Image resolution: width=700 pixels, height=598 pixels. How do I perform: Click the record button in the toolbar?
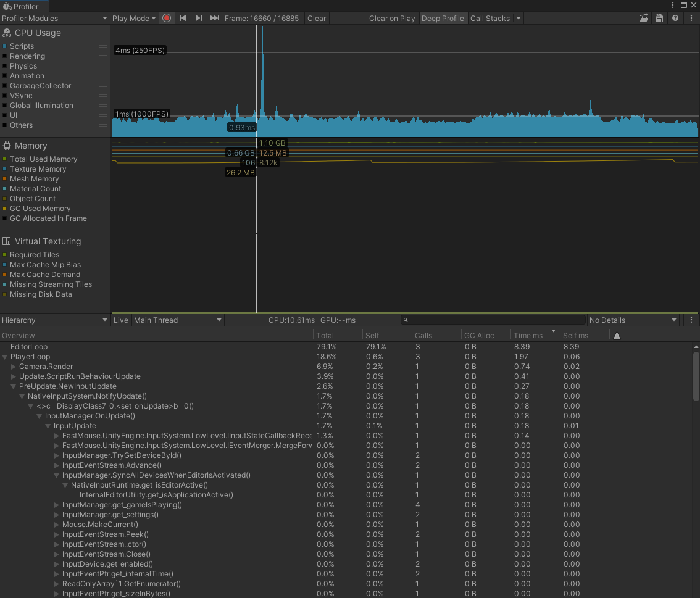(x=167, y=18)
